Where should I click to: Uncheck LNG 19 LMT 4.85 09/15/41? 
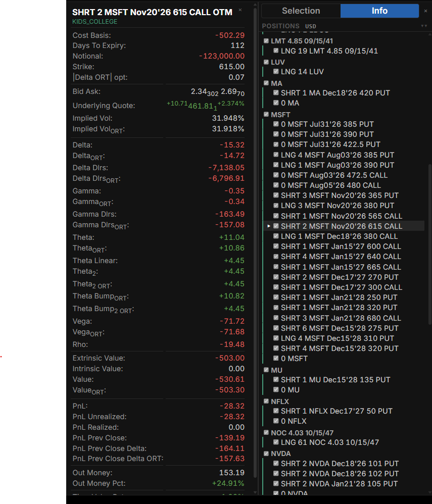pos(276,51)
